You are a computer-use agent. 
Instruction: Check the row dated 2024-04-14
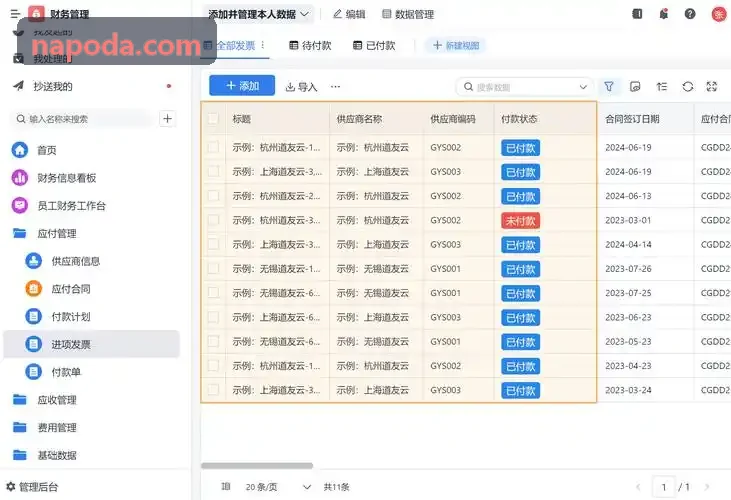pos(213,244)
